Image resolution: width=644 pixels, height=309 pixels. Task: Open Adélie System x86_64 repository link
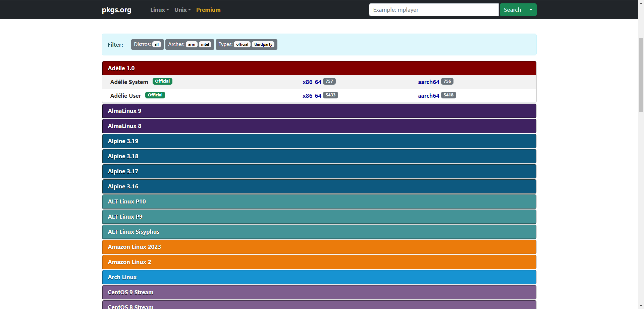tap(312, 82)
